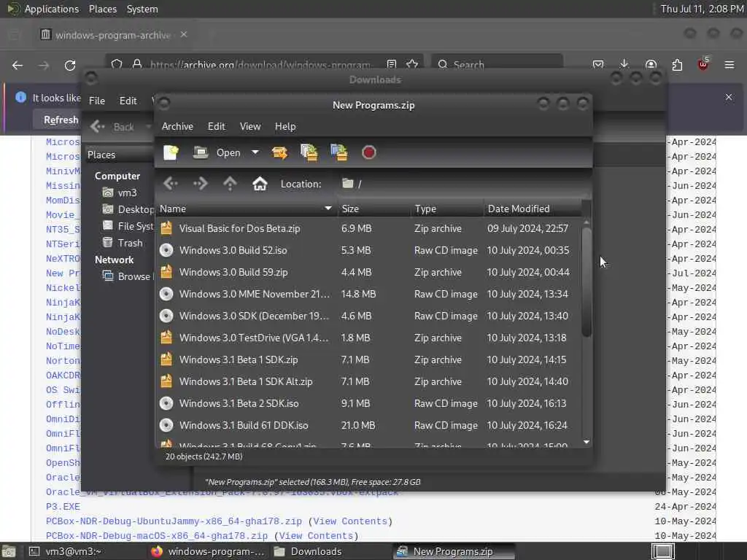Open the P3.EXE link
Image resolution: width=747 pixels, height=560 pixels.
(x=63, y=507)
